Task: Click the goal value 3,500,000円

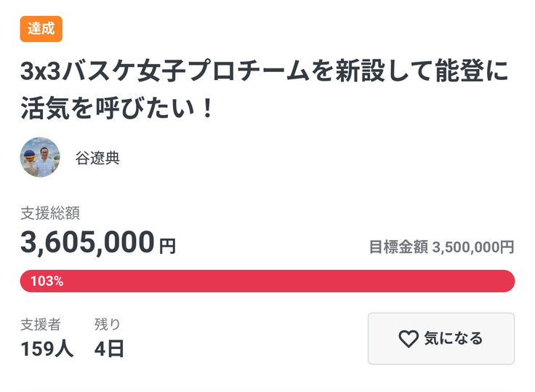Action: (473, 247)
